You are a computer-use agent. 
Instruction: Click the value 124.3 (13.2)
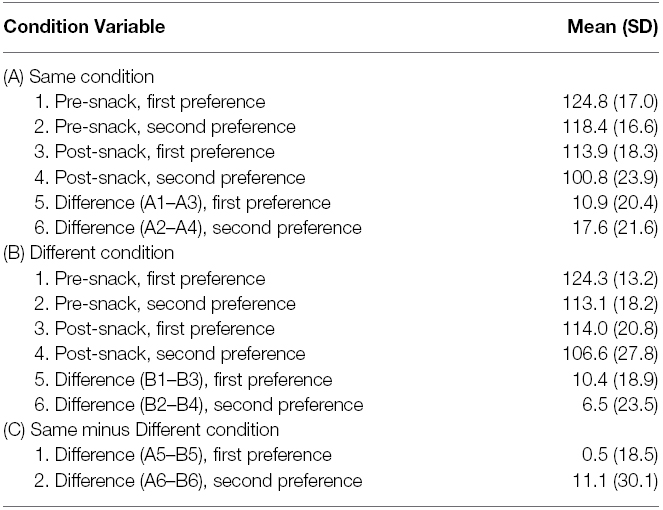610,278
